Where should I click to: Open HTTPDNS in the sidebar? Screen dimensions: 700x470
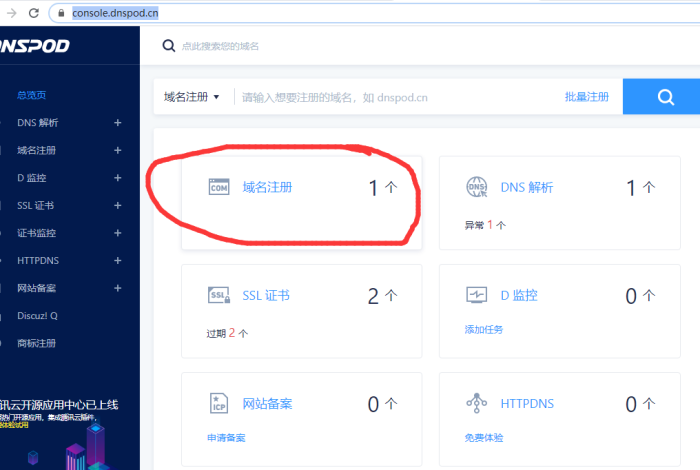coord(38,261)
